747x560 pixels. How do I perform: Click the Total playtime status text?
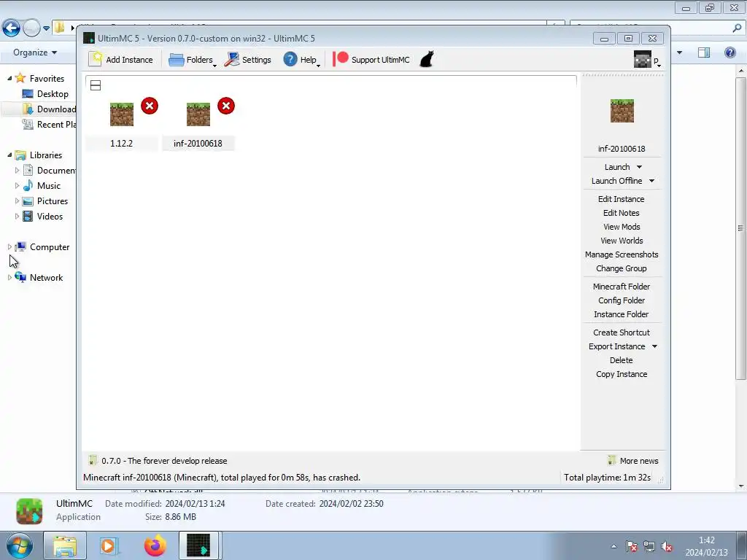pyautogui.click(x=607, y=477)
